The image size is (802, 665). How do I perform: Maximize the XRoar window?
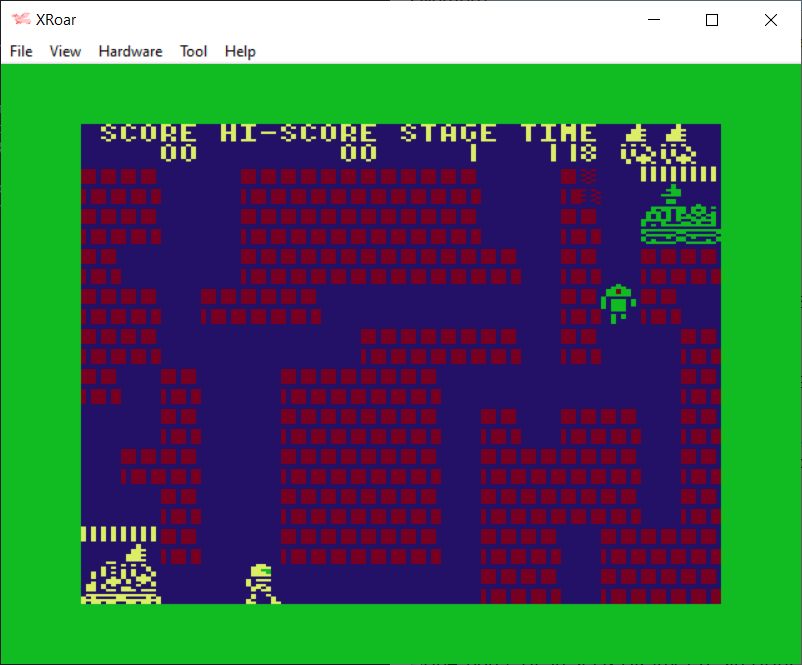point(712,20)
